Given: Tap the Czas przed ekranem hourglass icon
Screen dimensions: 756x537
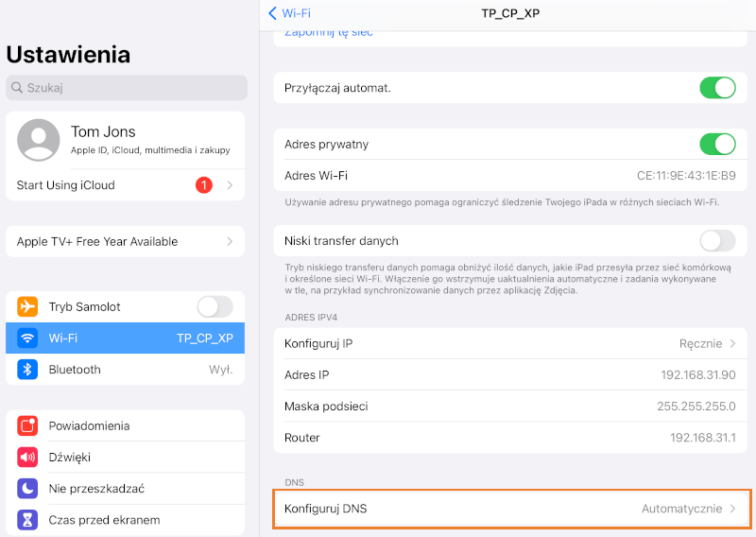Looking at the screenshot, I should point(28,520).
